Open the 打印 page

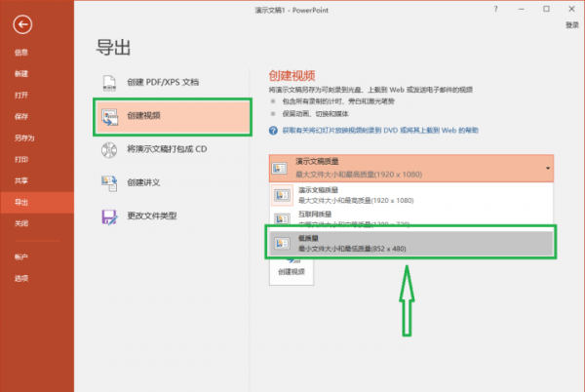coord(21,159)
